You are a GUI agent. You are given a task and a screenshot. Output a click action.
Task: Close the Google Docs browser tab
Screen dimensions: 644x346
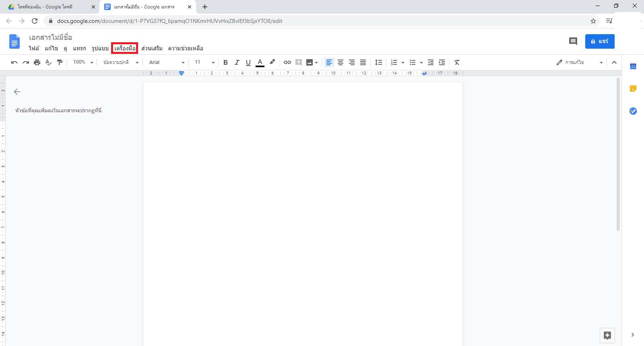[x=190, y=7]
